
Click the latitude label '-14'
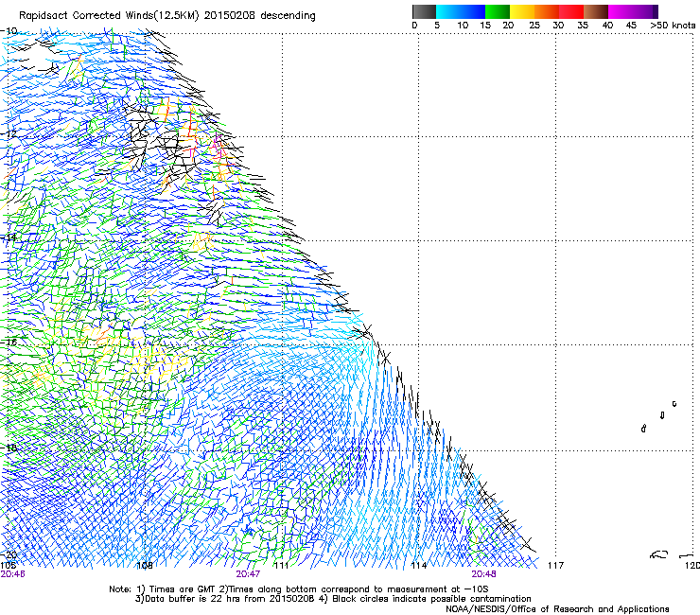pos(9,237)
